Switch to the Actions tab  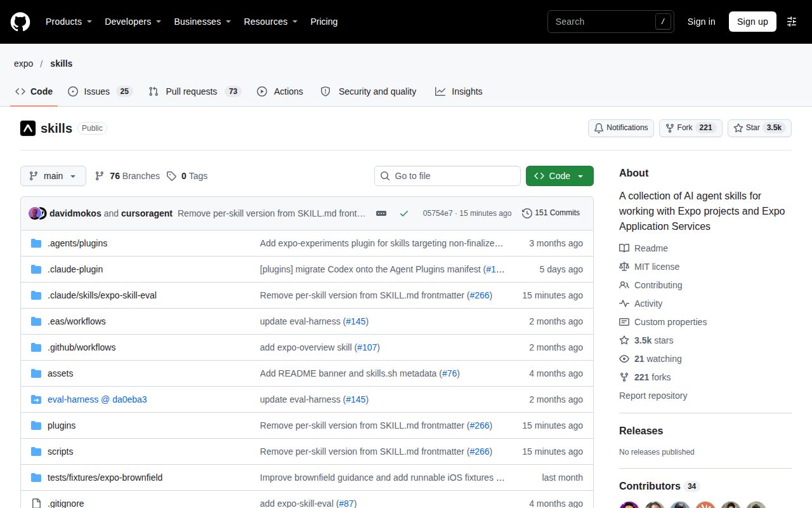[x=280, y=91]
